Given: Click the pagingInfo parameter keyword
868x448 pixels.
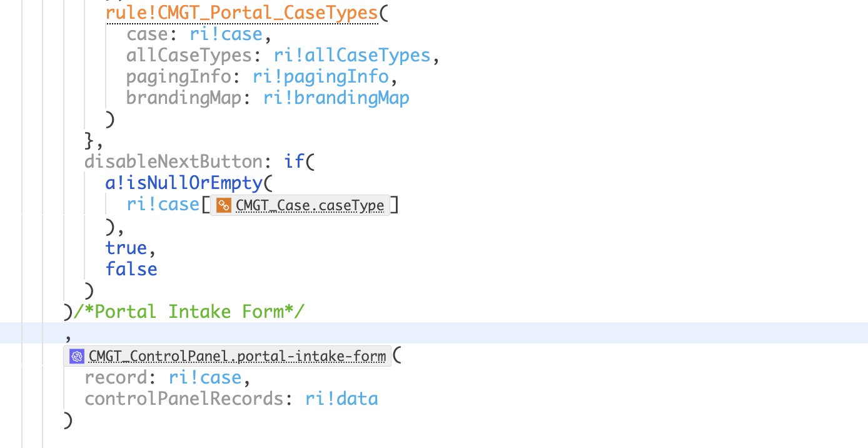Looking at the screenshot, I should pyautogui.click(x=179, y=76).
